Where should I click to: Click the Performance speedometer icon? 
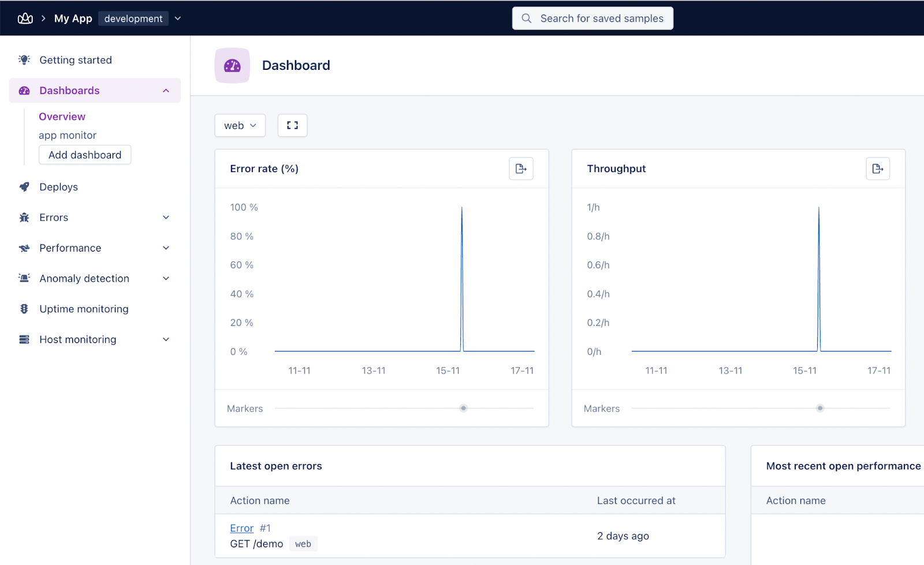click(x=24, y=248)
